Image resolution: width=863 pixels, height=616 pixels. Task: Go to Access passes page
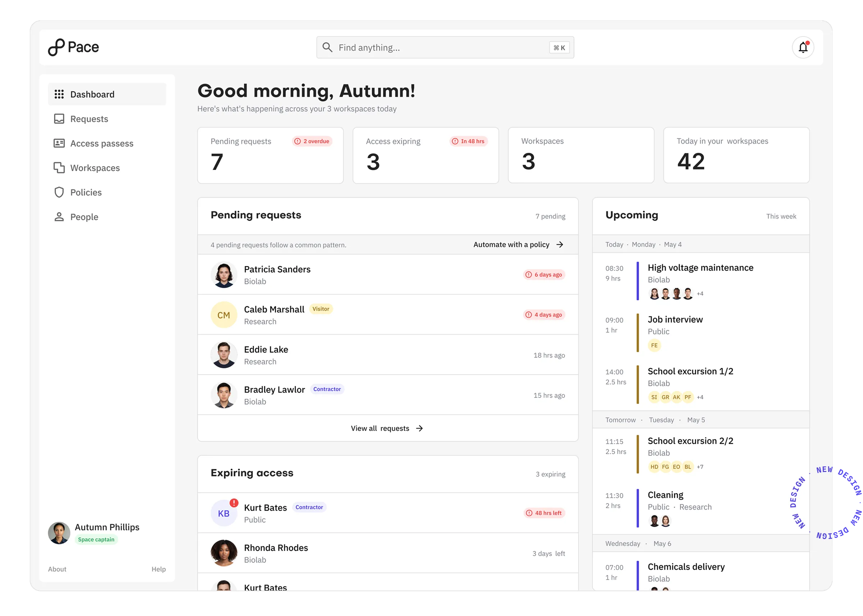click(x=107, y=143)
